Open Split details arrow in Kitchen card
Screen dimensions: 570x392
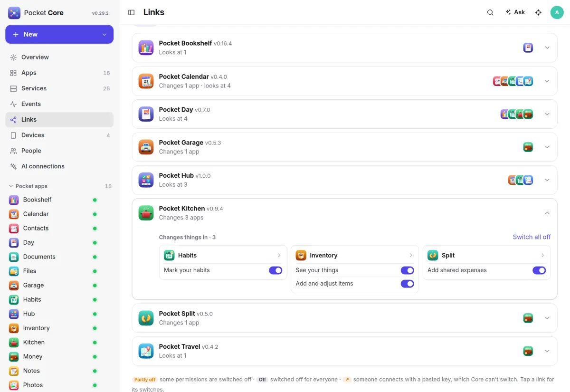542,255
